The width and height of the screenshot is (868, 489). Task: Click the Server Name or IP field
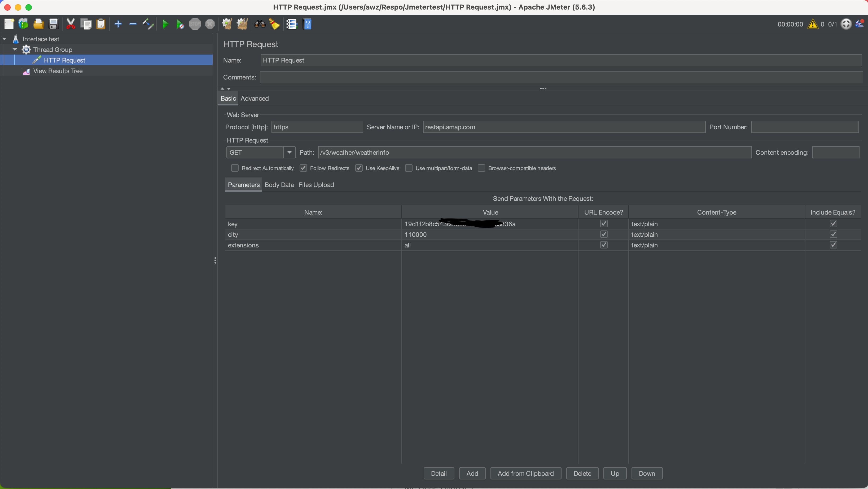[x=564, y=127]
